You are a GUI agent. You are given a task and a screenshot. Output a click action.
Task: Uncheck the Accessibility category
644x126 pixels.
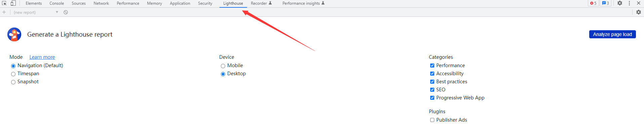(x=432, y=74)
